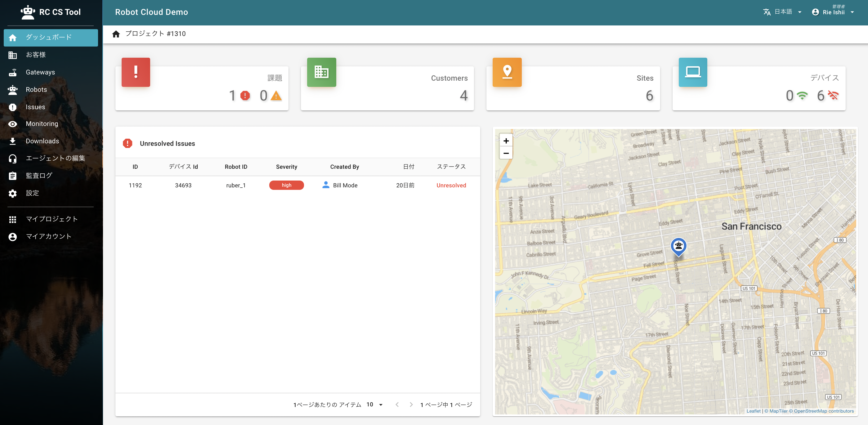Zoom out on the map
868x425 pixels.
tap(506, 153)
